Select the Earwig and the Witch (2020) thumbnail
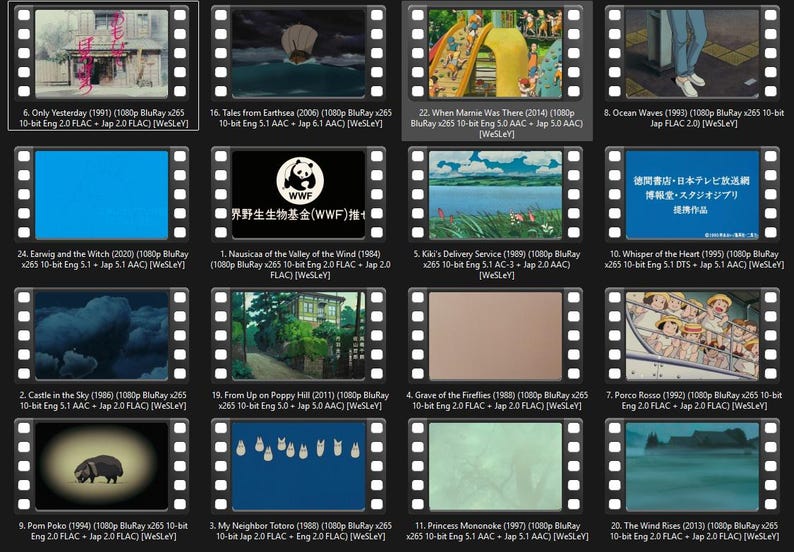 tap(101, 194)
